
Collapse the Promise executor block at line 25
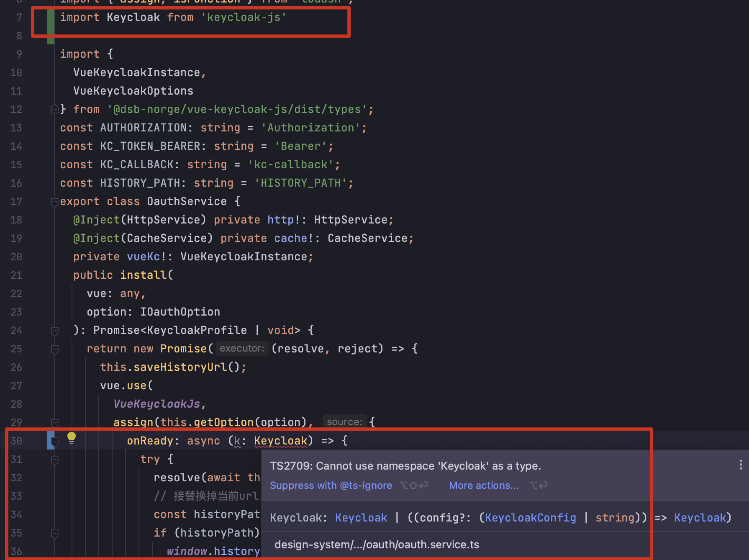tap(54, 349)
